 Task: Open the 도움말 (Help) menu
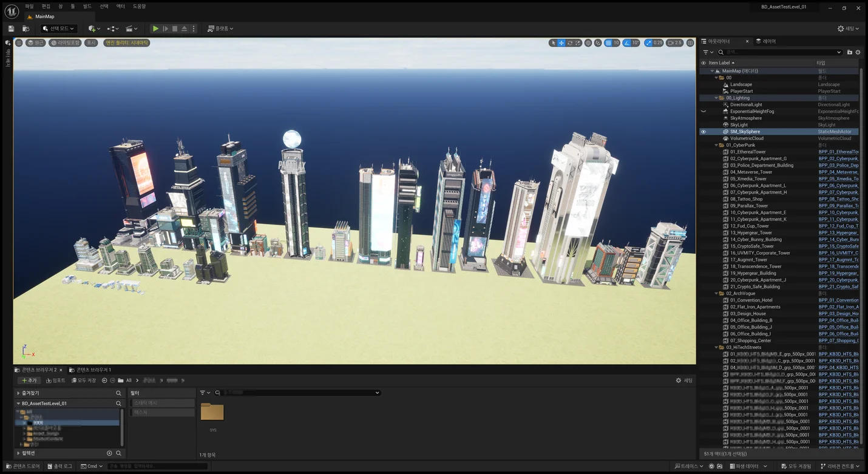139,6
